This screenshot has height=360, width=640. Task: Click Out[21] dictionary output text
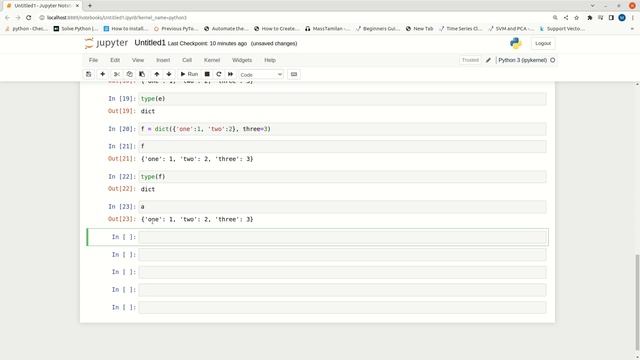coord(197,159)
